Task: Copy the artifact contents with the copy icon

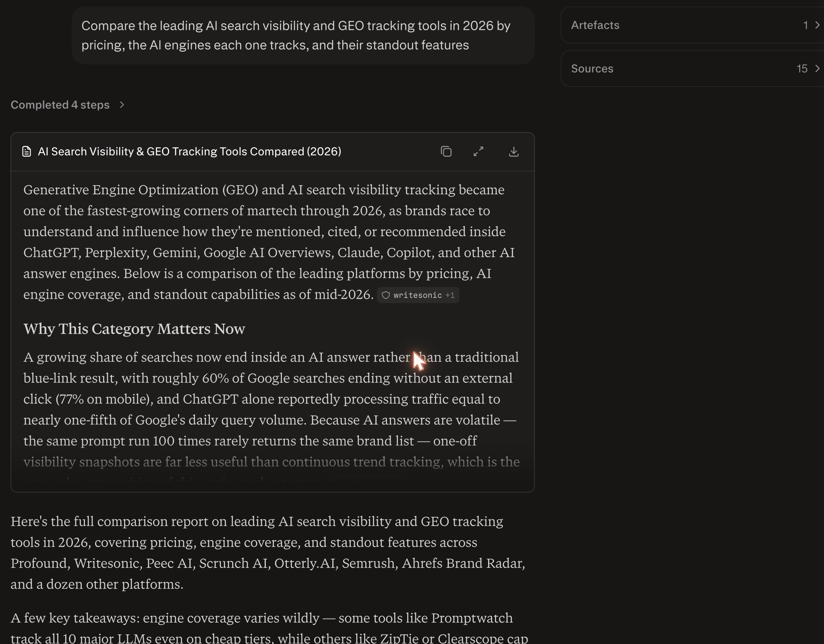Action: pyautogui.click(x=446, y=152)
